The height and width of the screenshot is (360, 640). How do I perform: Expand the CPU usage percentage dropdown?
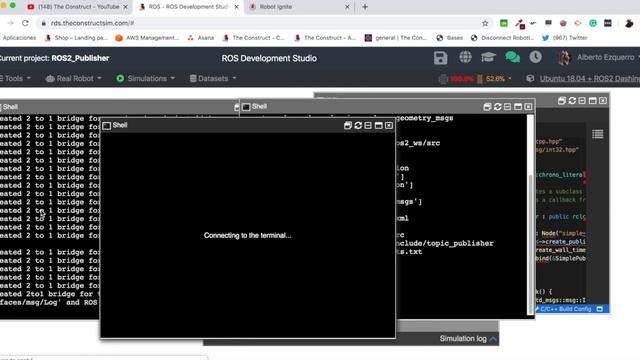tap(510, 78)
